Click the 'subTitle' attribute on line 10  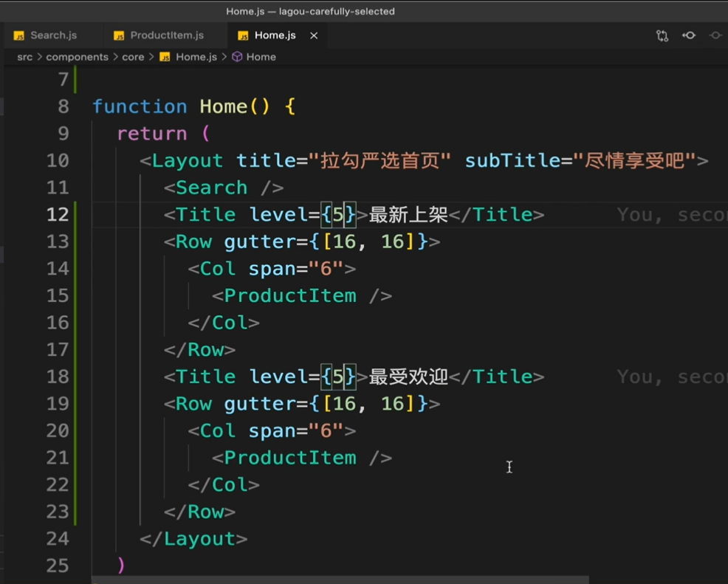[512, 161]
